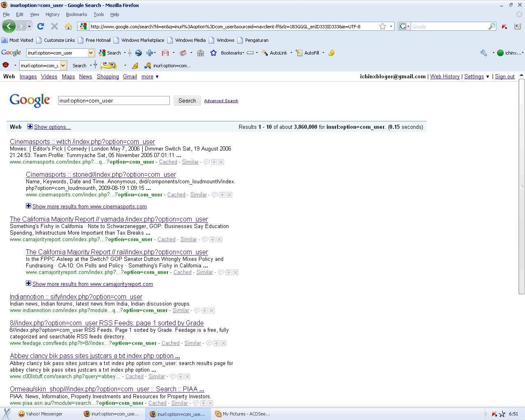Screen dimensions: 525x420
Task: Click the bank building icon on Google Toolbar
Action: 201,53
